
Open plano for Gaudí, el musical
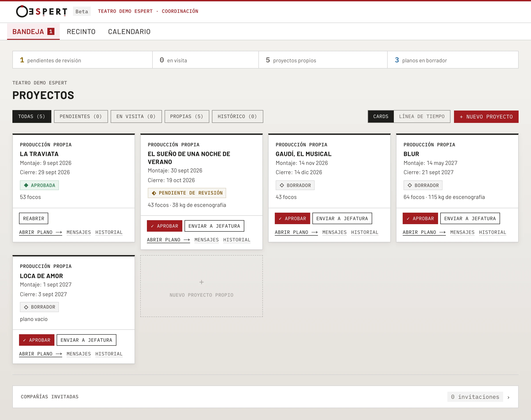(x=296, y=232)
